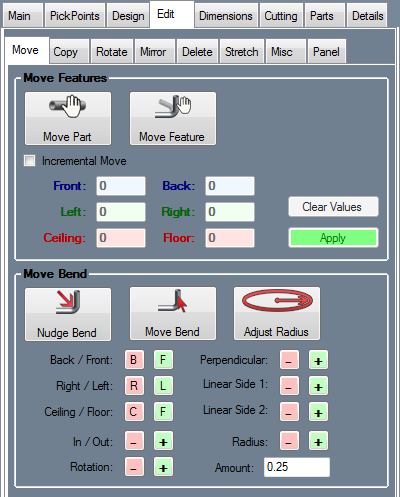Nudge bend toward Back with B
Screen dimensions: 400x497
tap(134, 360)
